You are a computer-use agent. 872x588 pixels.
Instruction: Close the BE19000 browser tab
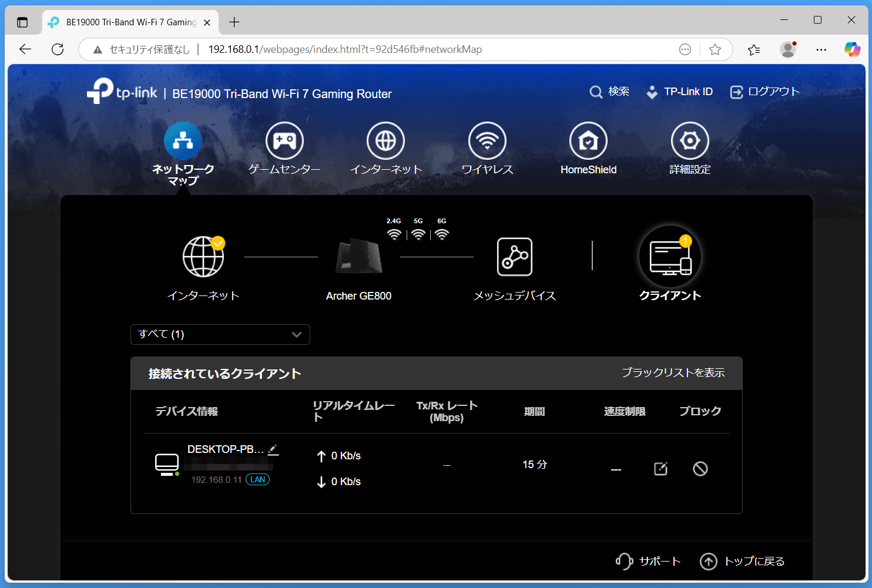[x=207, y=23]
